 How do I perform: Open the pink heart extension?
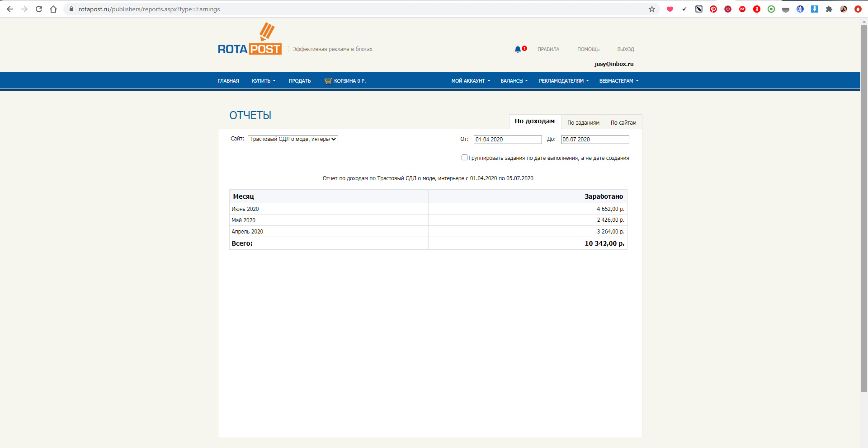670,9
